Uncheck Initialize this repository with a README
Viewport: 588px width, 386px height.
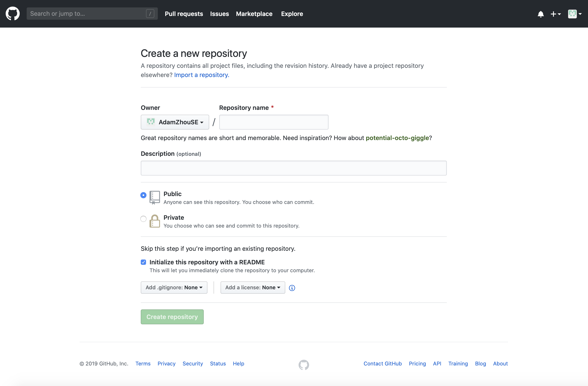[144, 262]
